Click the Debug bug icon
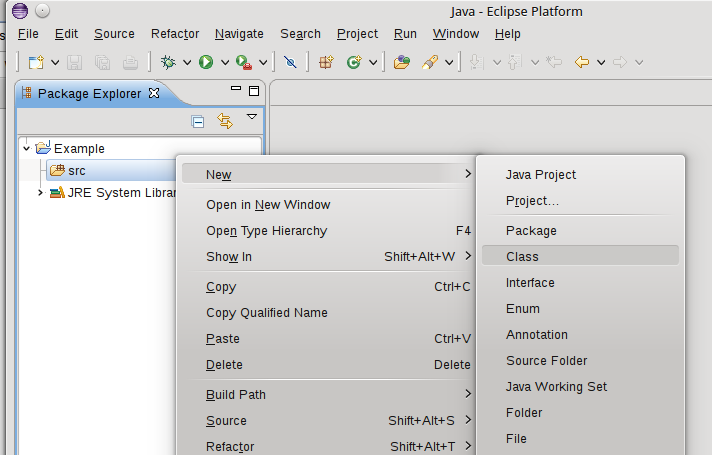This screenshot has width=712, height=455. click(x=168, y=62)
